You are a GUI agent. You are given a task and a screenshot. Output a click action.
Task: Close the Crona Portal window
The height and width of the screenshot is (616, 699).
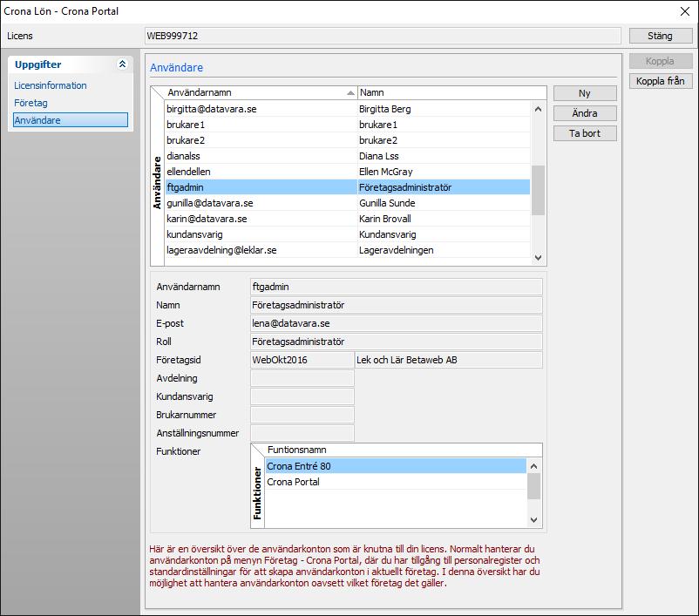(x=685, y=11)
